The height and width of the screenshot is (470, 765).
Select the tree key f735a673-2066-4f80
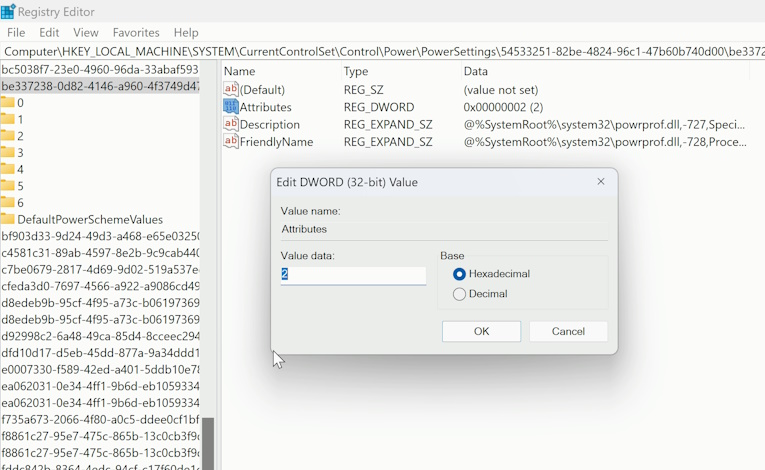[x=100, y=419]
